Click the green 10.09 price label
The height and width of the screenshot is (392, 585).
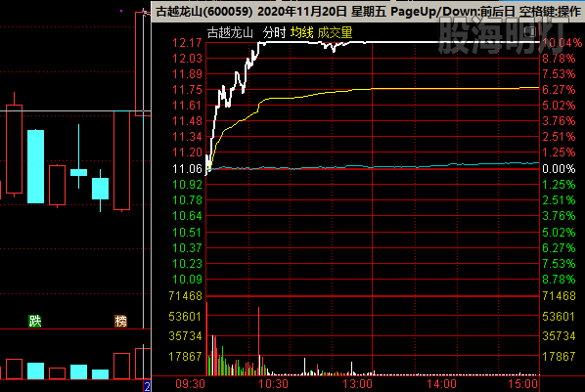click(187, 279)
